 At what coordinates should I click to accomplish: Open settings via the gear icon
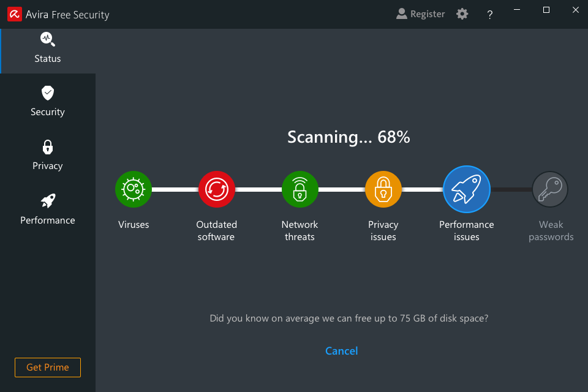point(462,14)
